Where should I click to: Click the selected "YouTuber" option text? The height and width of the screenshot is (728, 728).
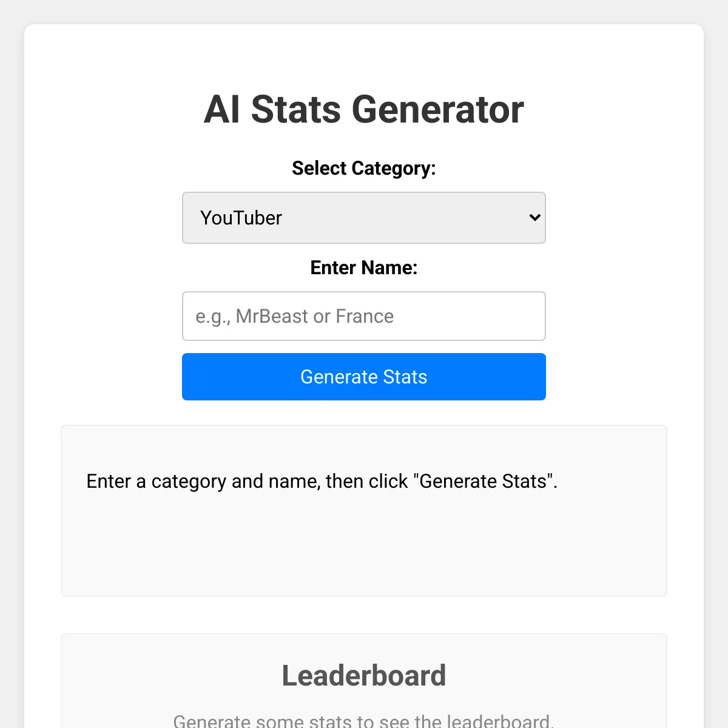click(x=241, y=218)
